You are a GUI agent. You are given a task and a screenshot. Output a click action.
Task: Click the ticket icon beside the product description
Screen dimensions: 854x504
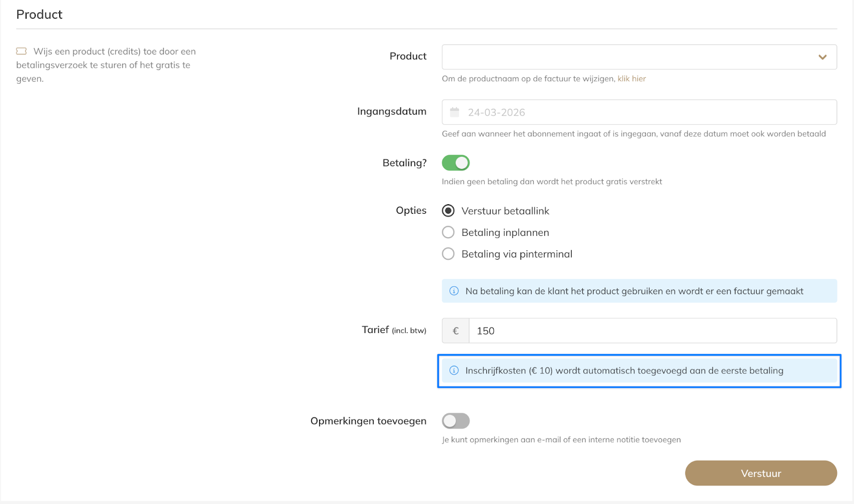[21, 51]
